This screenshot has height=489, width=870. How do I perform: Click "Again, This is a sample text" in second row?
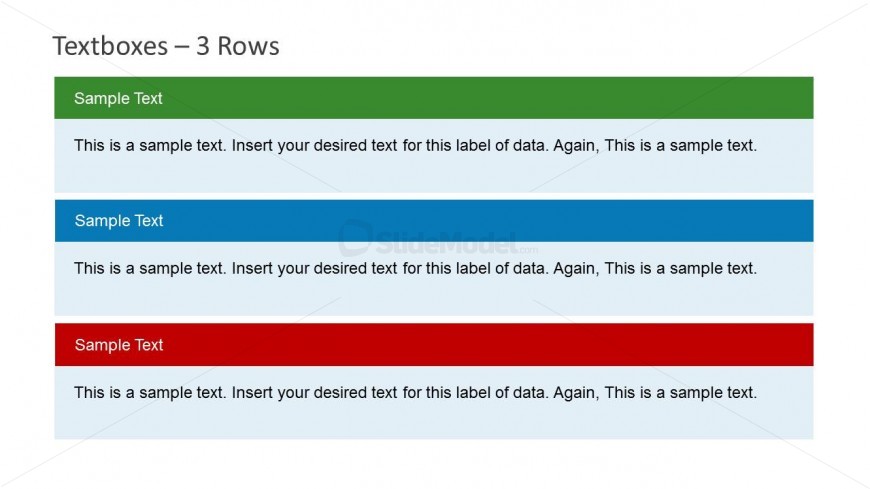[x=654, y=268]
